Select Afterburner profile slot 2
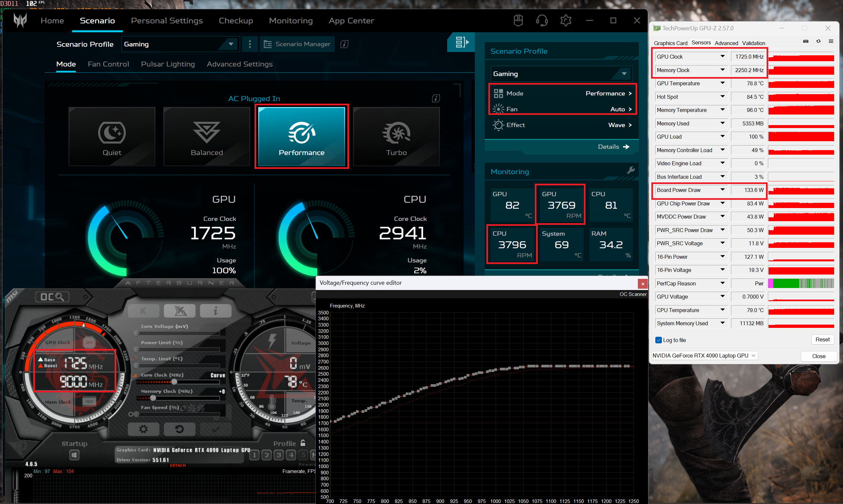The width and height of the screenshot is (843, 504). click(x=267, y=455)
